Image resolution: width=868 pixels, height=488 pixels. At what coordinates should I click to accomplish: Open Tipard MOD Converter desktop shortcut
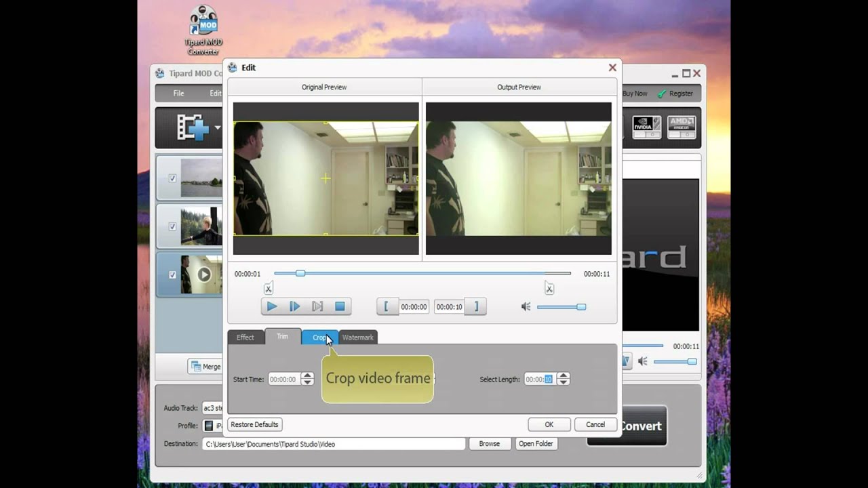click(x=203, y=30)
